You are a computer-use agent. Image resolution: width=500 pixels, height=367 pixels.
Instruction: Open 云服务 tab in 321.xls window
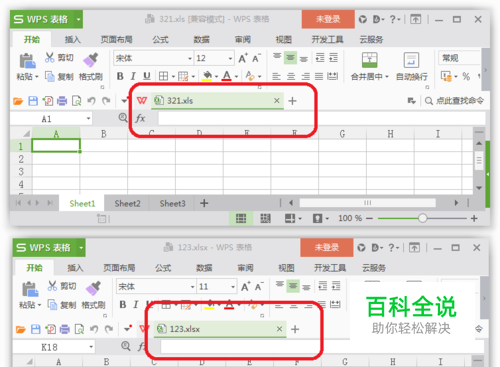[371, 40]
